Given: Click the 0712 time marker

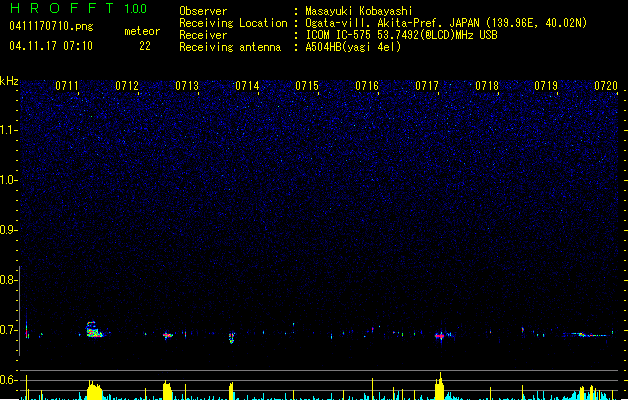Looking at the screenshot, I should (127, 86).
